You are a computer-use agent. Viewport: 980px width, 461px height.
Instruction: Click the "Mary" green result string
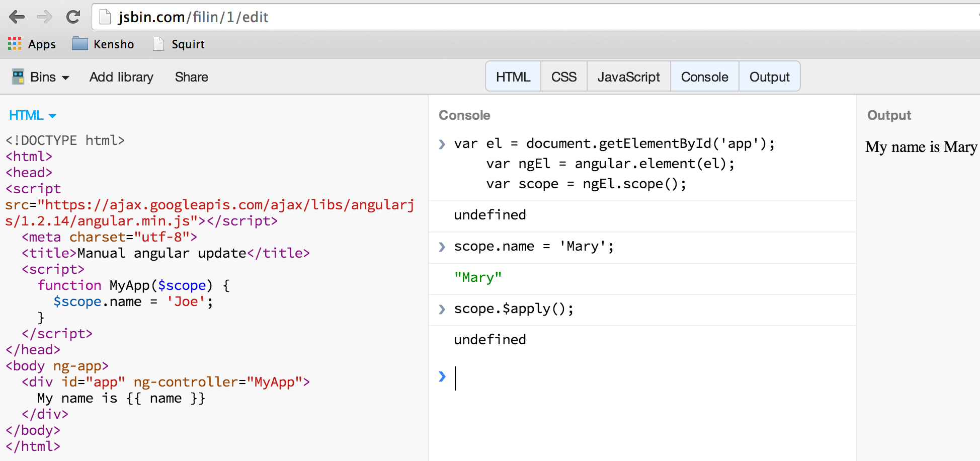(478, 277)
